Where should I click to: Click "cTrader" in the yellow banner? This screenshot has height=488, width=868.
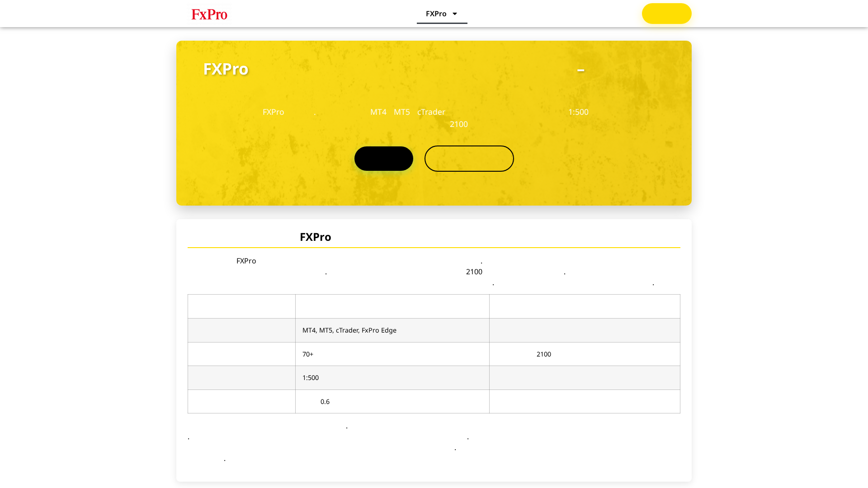coord(431,112)
